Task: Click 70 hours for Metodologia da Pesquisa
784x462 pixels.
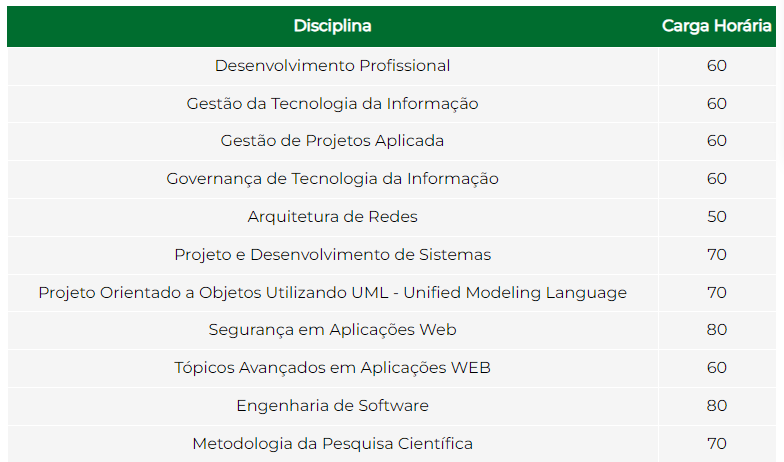Action: 716,444
